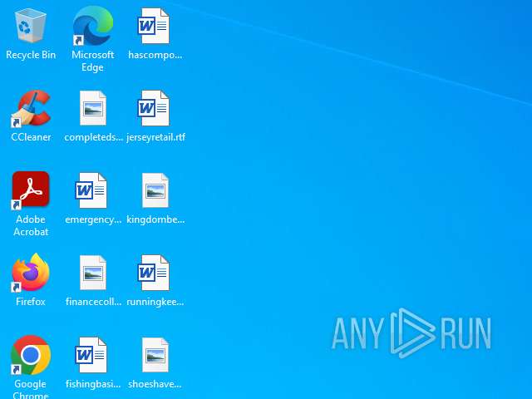
Task: Click the "Microsoft Edge" label text
Action: point(92,61)
